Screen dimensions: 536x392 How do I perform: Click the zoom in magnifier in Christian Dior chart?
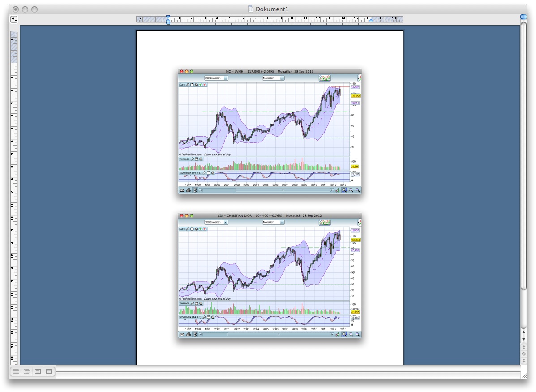358,335
